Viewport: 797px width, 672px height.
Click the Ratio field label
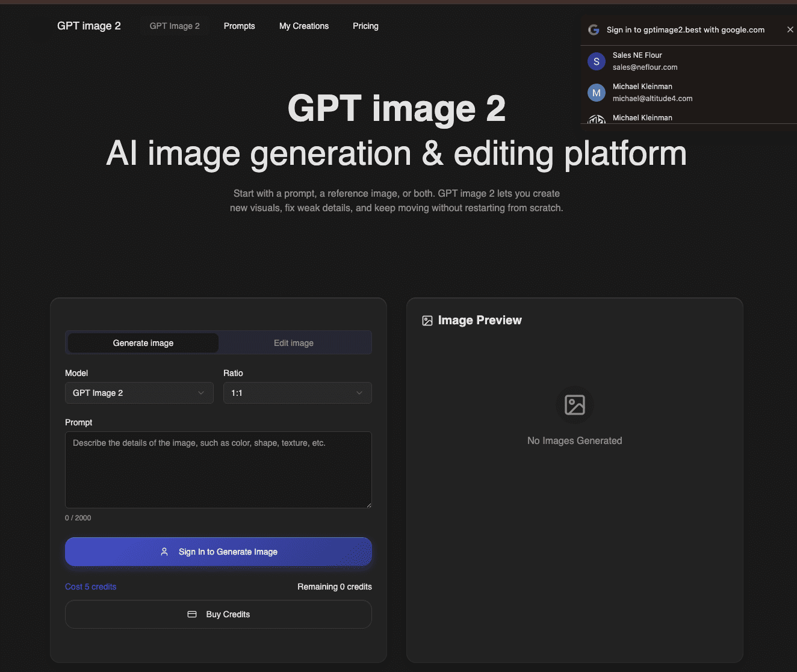[x=233, y=373]
